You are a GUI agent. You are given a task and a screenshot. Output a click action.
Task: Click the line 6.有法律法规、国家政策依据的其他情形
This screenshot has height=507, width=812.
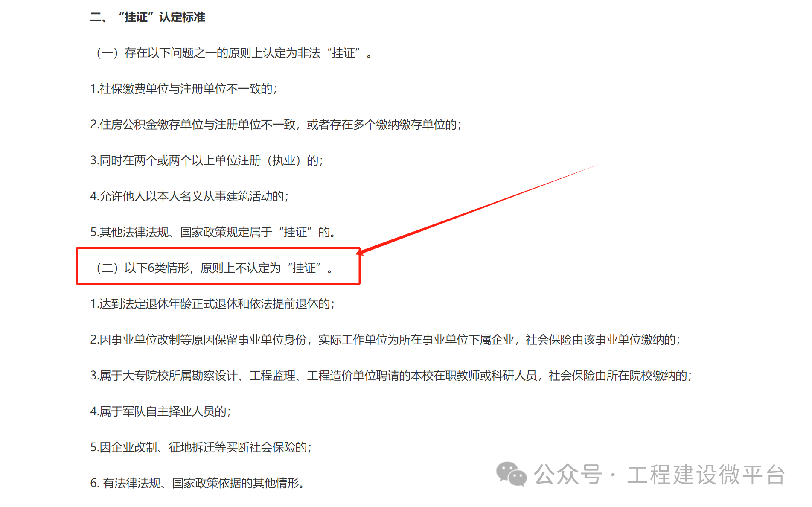[198, 483]
